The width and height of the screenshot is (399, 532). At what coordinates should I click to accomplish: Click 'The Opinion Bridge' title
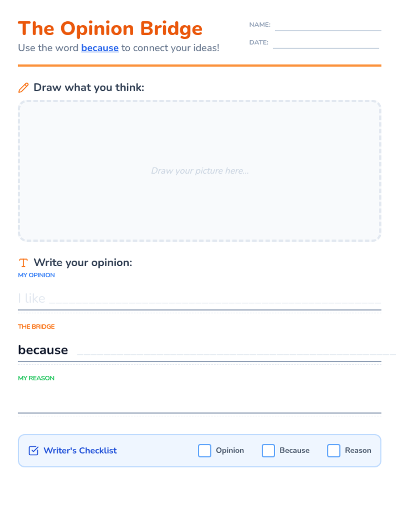coord(110,29)
